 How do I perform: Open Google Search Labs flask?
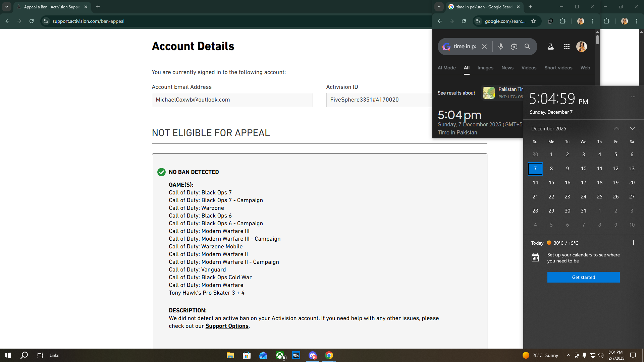tap(551, 47)
